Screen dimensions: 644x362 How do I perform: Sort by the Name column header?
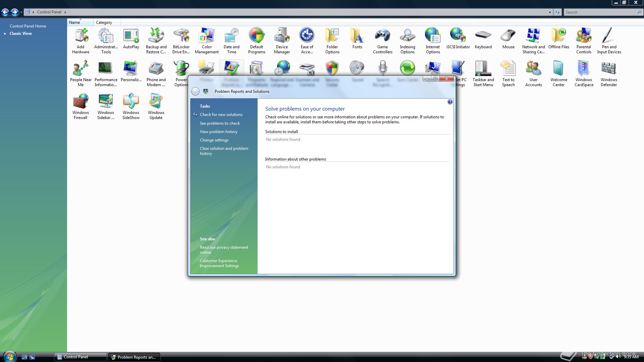pos(74,22)
